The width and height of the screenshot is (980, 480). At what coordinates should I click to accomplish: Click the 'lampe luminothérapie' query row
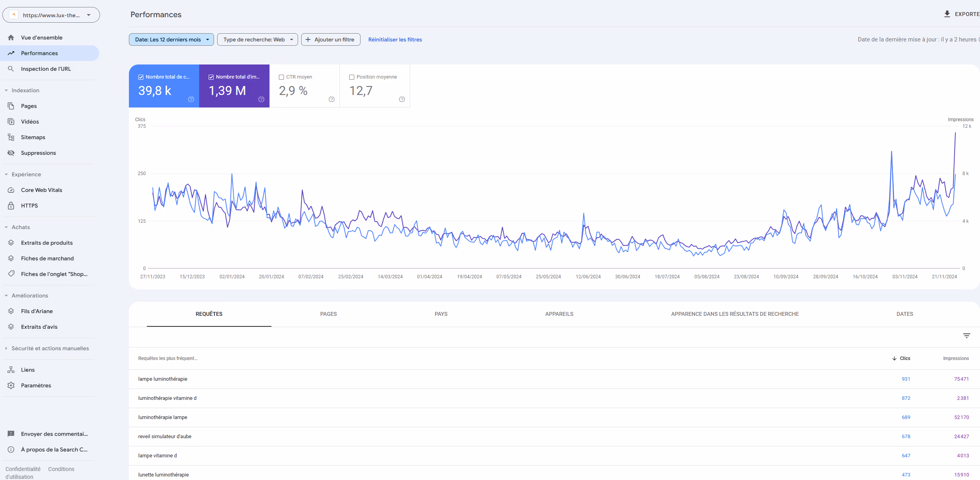coord(163,379)
